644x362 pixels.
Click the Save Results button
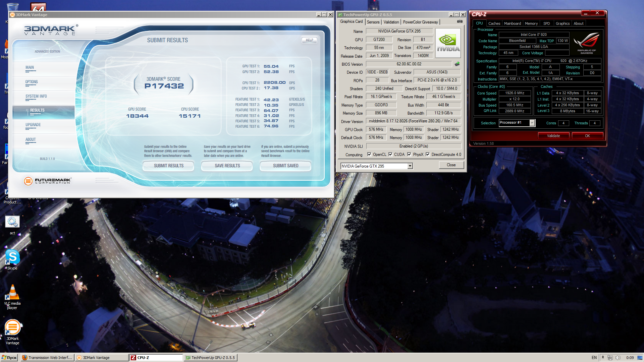pyautogui.click(x=227, y=166)
